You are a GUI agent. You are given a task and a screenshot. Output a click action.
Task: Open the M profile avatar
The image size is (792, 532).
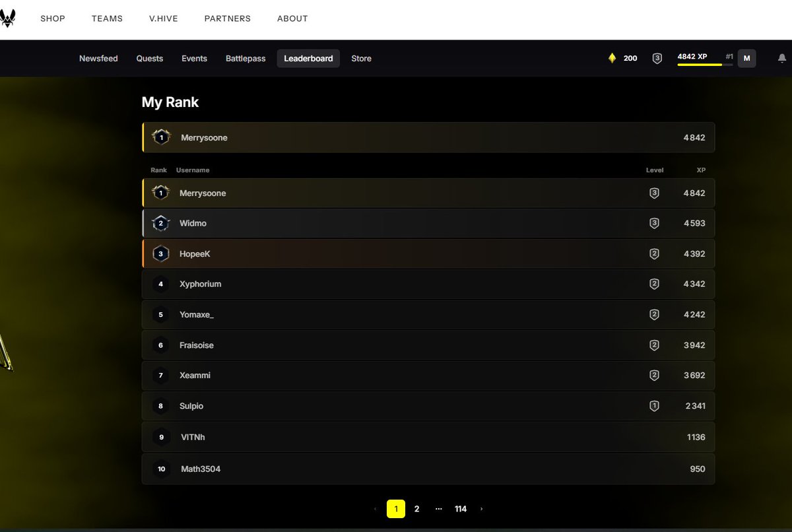pyautogui.click(x=746, y=58)
